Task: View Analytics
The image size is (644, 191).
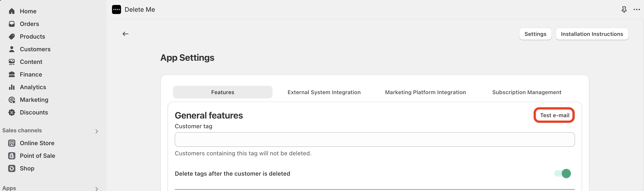Action: 33,87
